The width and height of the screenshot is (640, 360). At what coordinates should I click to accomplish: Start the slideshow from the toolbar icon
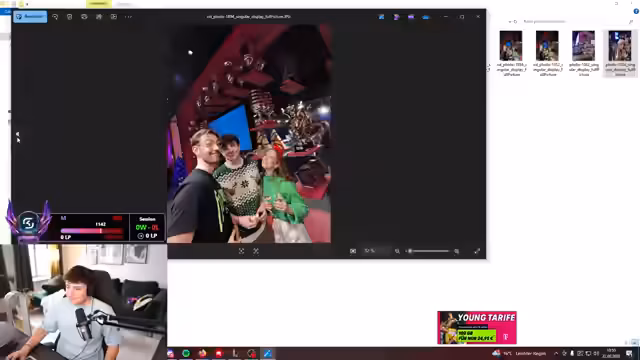click(114, 17)
